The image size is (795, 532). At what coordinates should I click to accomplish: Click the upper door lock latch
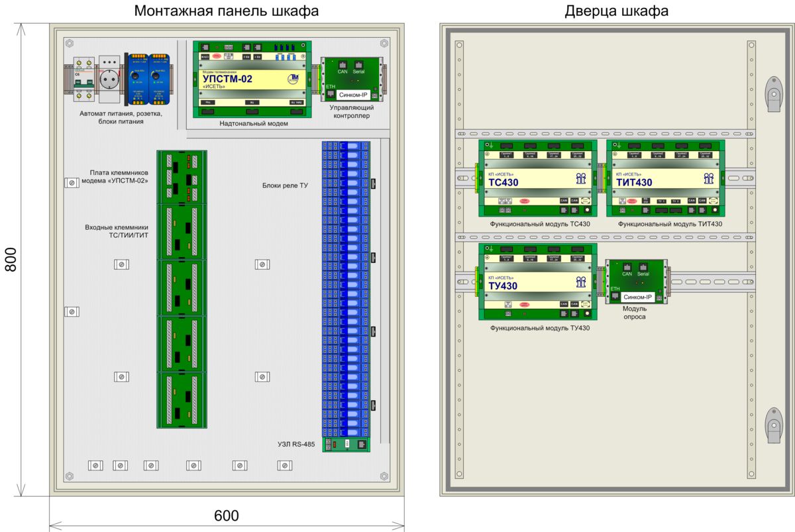pos(772,93)
